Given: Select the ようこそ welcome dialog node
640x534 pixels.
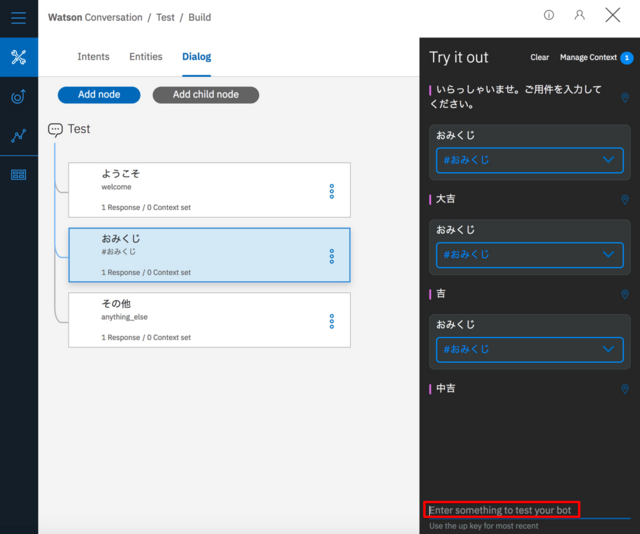Looking at the screenshot, I should point(209,190).
